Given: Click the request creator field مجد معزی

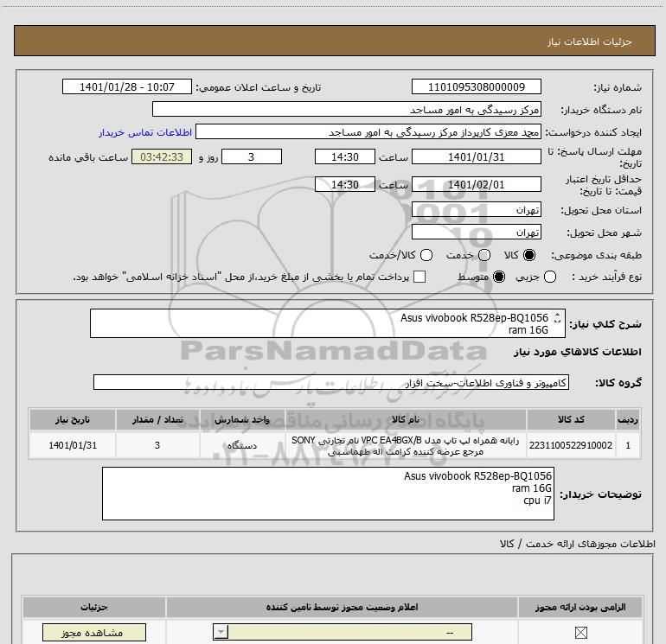Looking at the screenshot, I should point(368,132).
